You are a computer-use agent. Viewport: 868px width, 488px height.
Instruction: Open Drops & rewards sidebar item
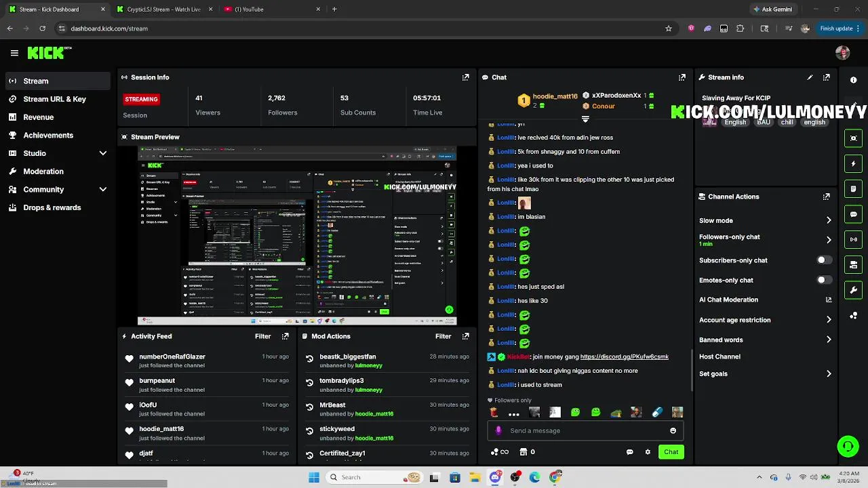pyautogui.click(x=58, y=207)
